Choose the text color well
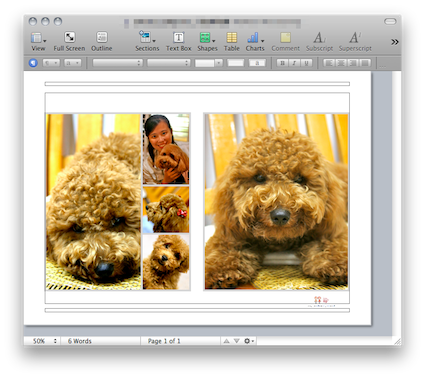 pos(235,63)
